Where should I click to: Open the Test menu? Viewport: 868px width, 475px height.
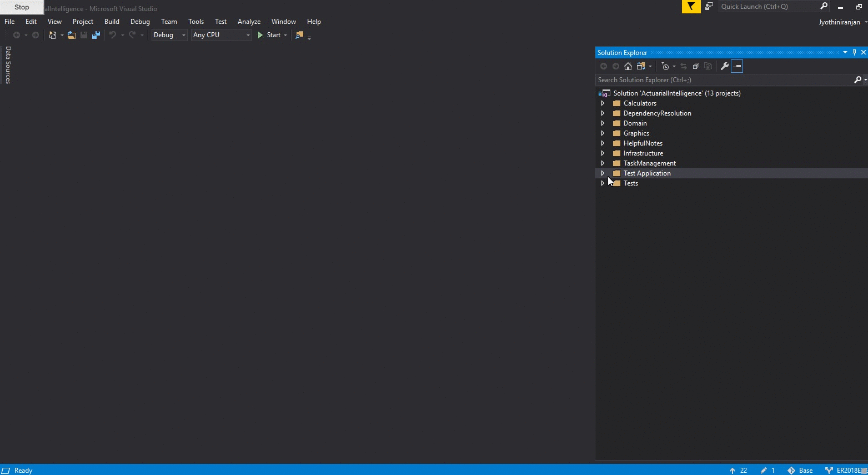click(220, 22)
